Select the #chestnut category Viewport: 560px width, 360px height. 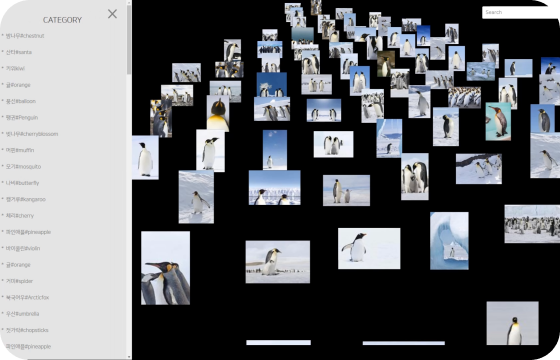pos(25,36)
